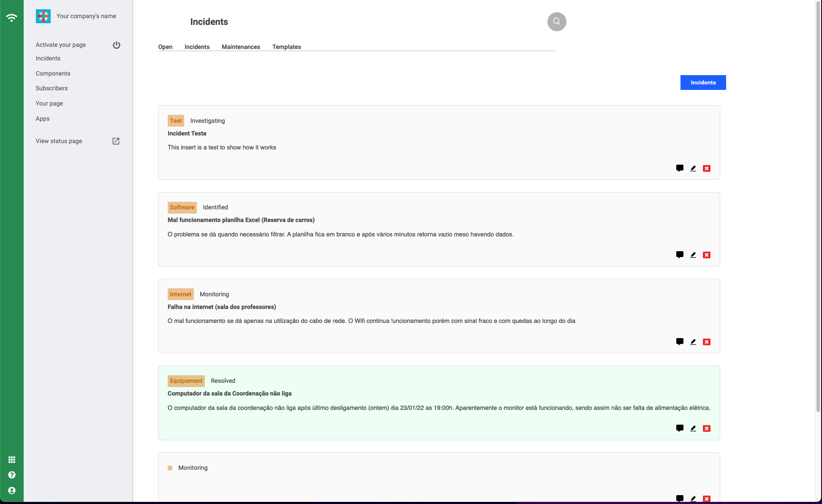Add a comment on Incident Teste

680,168
